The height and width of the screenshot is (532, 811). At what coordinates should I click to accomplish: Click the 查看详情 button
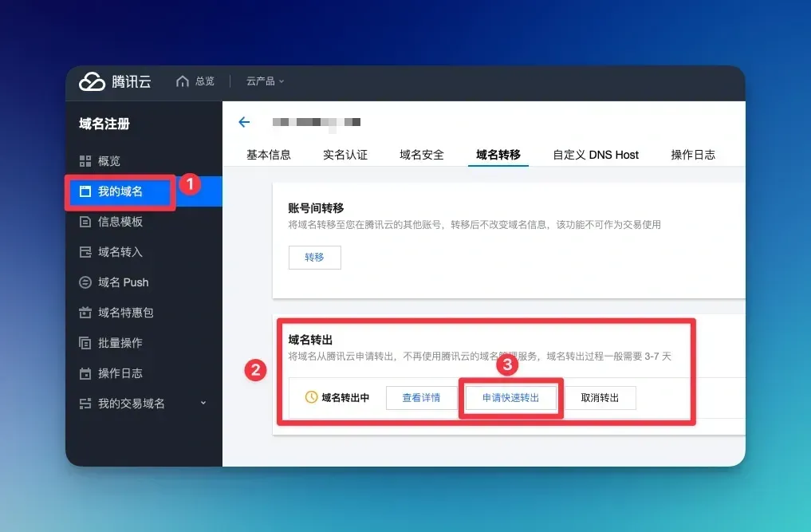tap(422, 398)
